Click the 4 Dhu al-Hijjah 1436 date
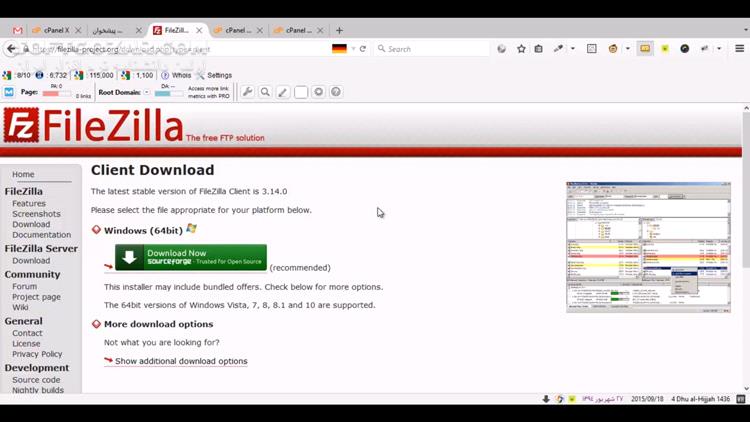 [x=701, y=399]
